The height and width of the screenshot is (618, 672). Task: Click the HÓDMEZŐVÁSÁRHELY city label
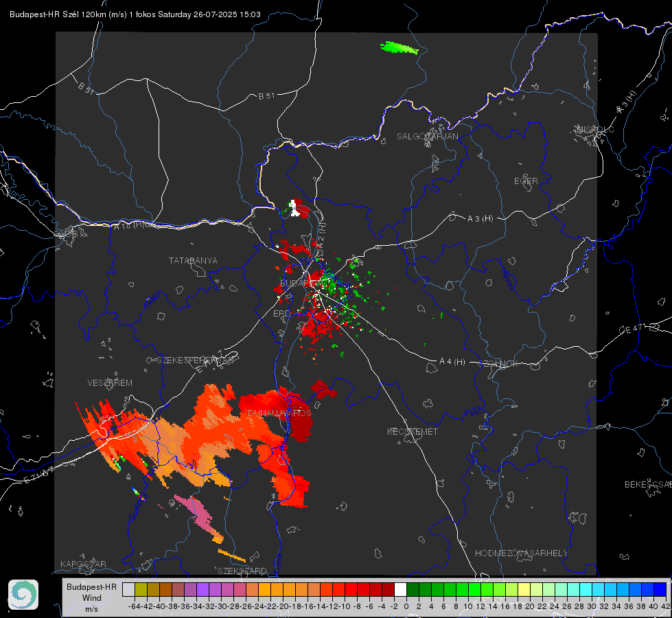click(521, 553)
